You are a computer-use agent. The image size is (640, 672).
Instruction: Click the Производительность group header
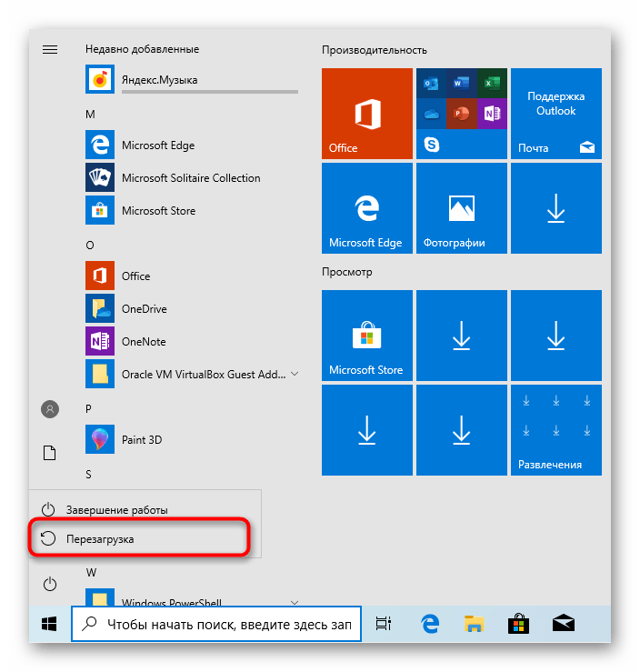click(374, 50)
